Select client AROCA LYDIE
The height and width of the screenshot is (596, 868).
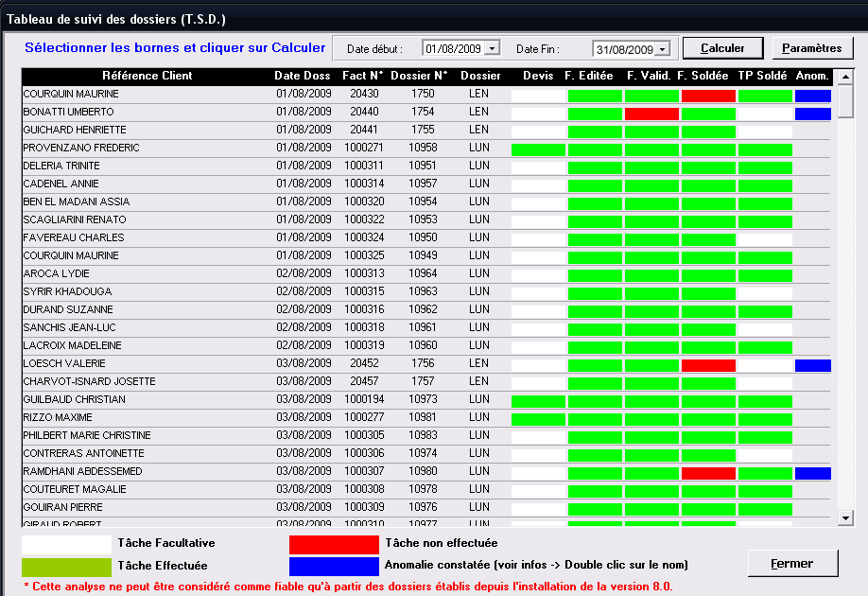click(57, 273)
